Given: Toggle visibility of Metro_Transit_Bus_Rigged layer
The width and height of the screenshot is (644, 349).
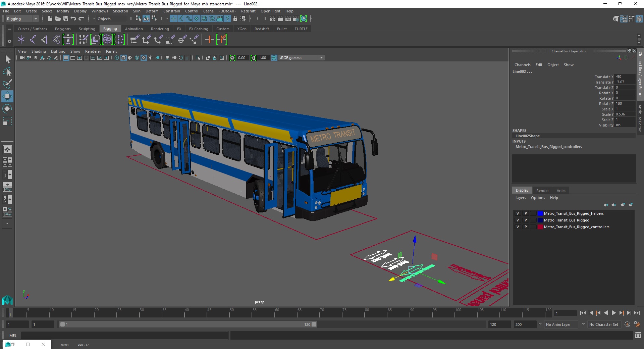Looking at the screenshot, I should [518, 220].
